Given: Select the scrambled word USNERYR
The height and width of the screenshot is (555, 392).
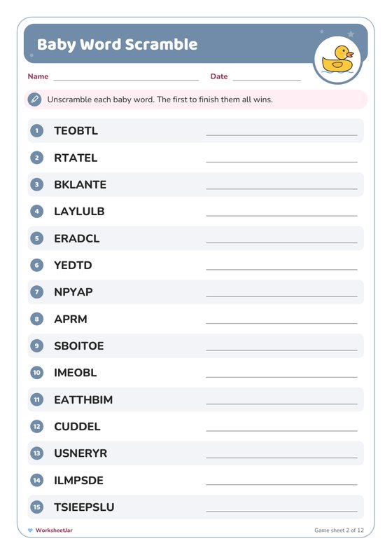Looking at the screenshot, I should tap(80, 453).
